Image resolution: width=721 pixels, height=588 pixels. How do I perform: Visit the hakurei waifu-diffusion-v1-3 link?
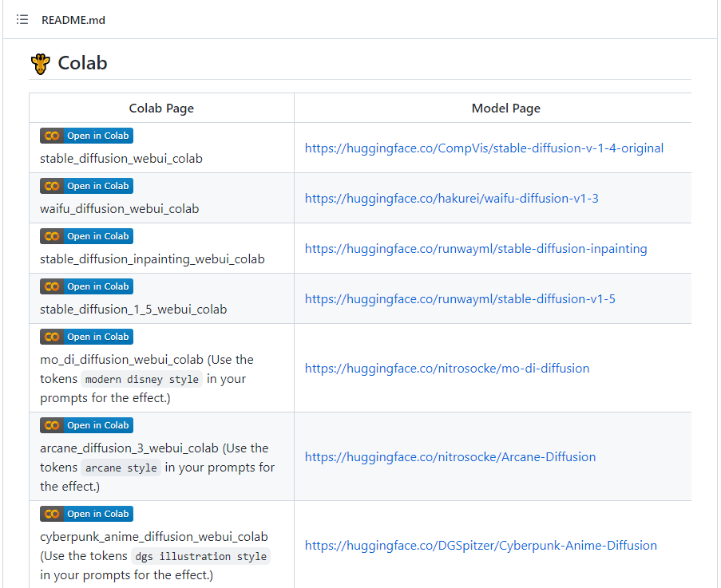click(x=452, y=199)
